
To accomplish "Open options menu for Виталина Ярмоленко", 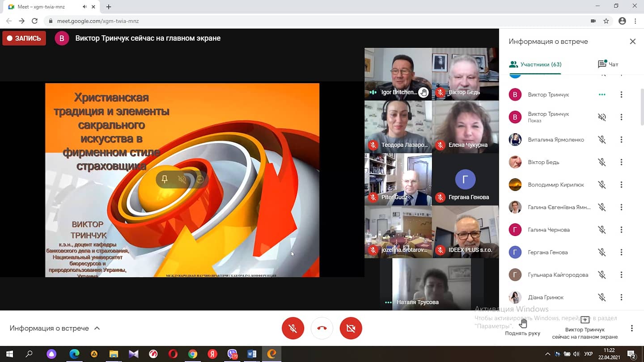I will tap(621, 140).
